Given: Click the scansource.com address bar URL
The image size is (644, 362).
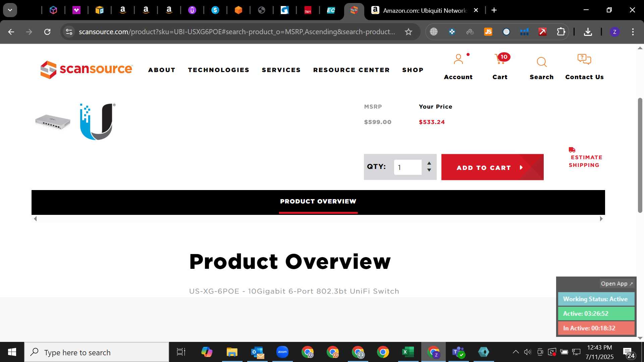Looking at the screenshot, I should click(237, 32).
